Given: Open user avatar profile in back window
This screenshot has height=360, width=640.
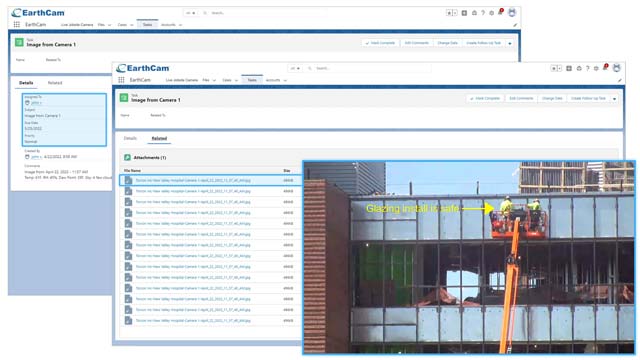Looking at the screenshot, I should pos(512,13).
